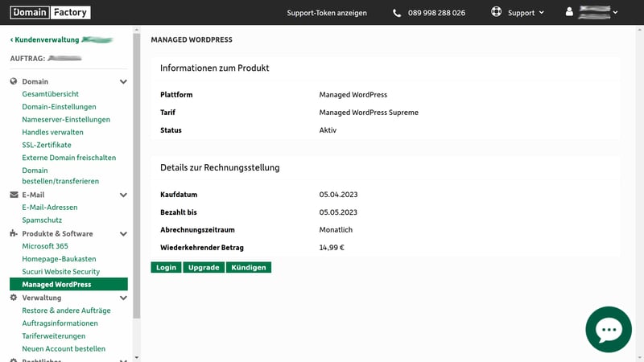Click the gear icon beside Verwaltung
The width and height of the screenshot is (644, 362).
14,298
